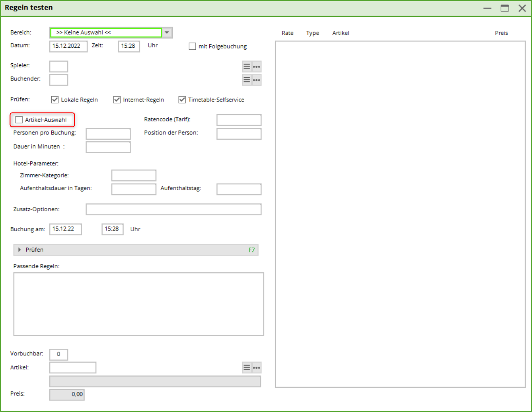Screen dimensions: 532x412
Task: Click the Zusatz-Optionen input field
Action: (173, 209)
